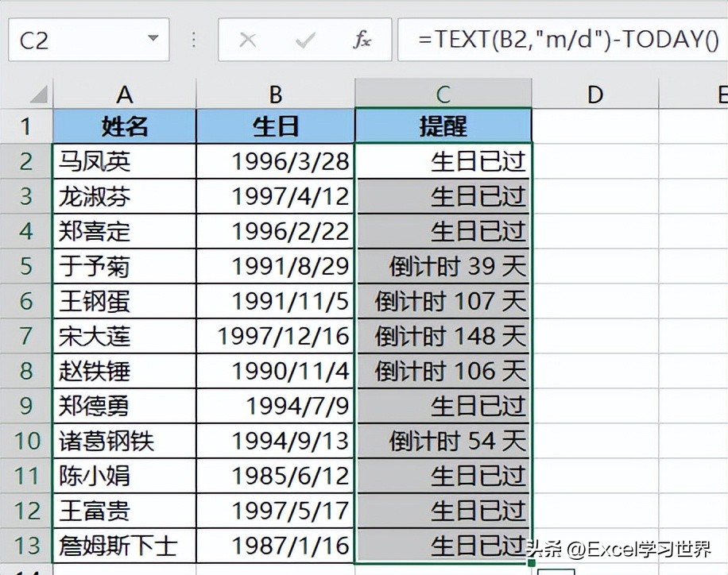Click birthday cell 1997/12/16
The width and height of the screenshot is (728, 575).
pyautogui.click(x=275, y=335)
